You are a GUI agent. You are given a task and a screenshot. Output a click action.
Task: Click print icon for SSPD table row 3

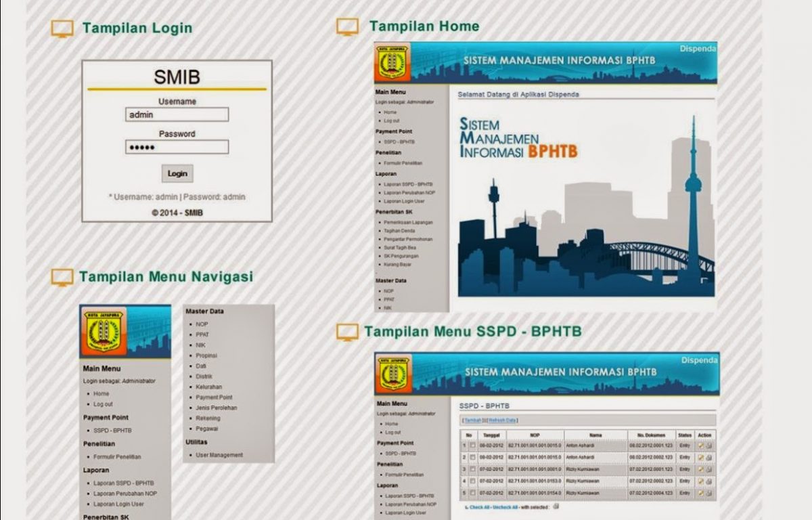tap(709, 469)
